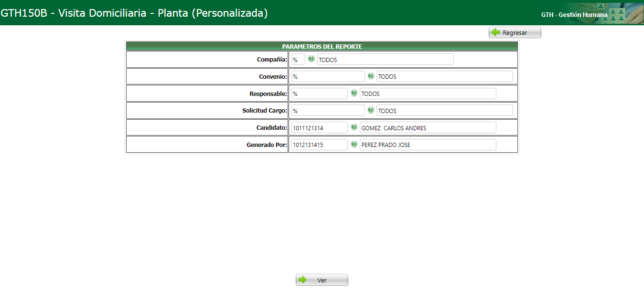Select the Convenio description field showing TODOS
Screen dimensions: 644x303
coord(445,76)
